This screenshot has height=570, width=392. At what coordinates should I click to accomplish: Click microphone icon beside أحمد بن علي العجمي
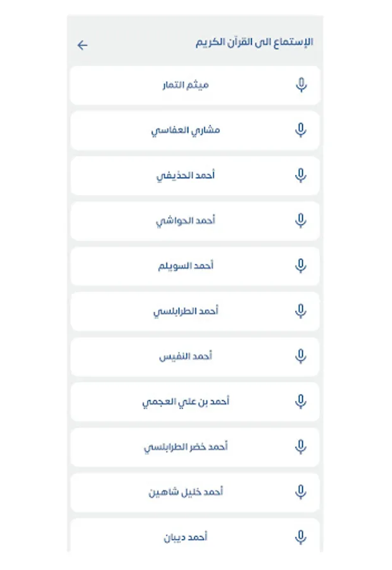pos(301,402)
